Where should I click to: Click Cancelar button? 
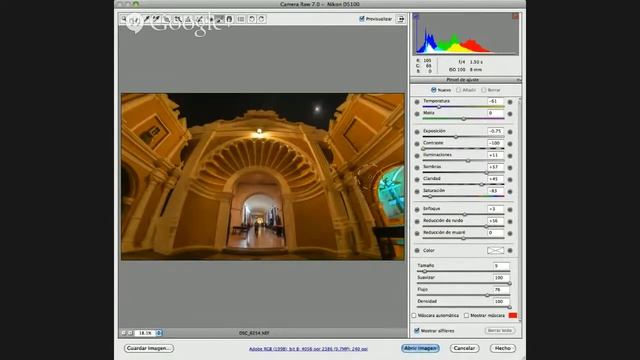click(x=464, y=348)
